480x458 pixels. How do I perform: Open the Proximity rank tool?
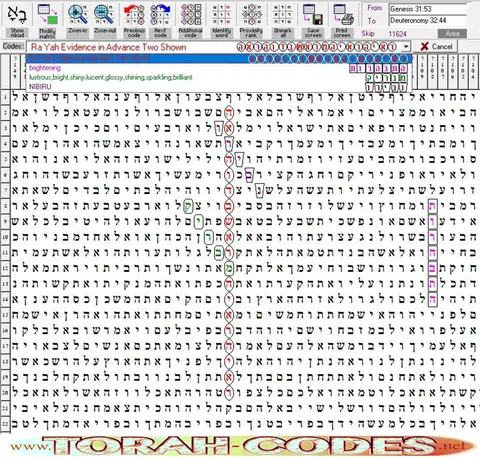point(251,15)
